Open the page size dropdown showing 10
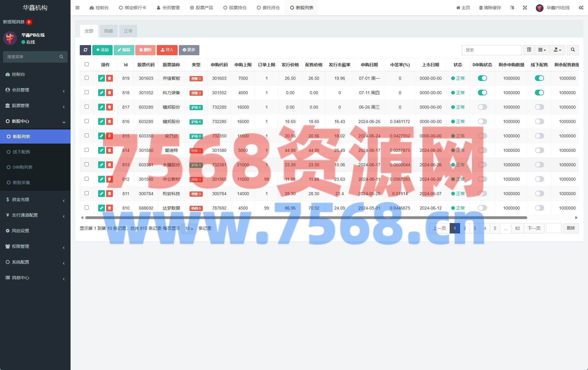 [189, 229]
